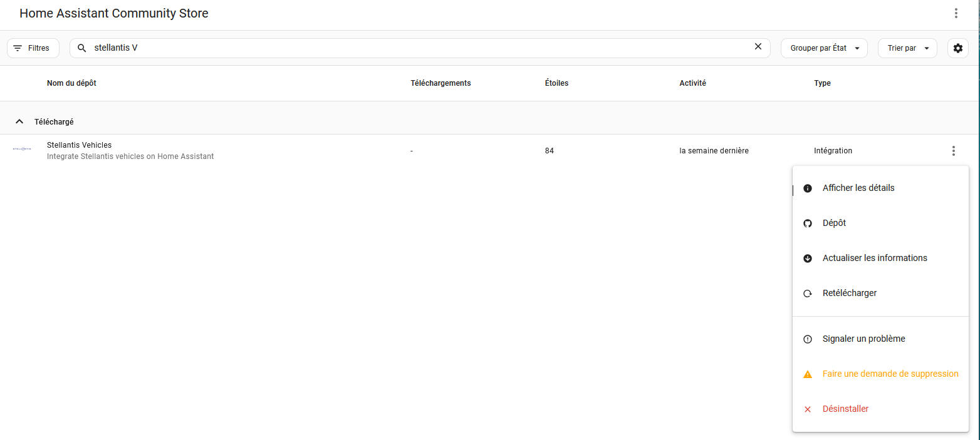Screen dimensions: 980x440
Task: Click the Filtres button
Action: [33, 48]
